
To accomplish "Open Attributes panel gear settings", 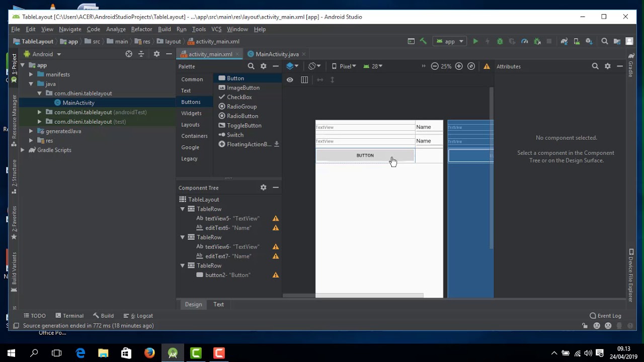I will pos(608,66).
